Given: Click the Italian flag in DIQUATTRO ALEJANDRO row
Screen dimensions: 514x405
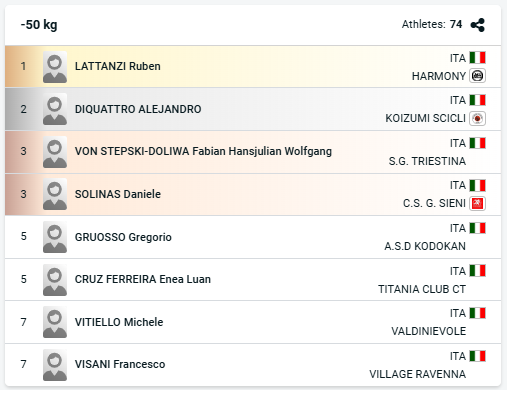Looking at the screenshot, I should 477,100.
